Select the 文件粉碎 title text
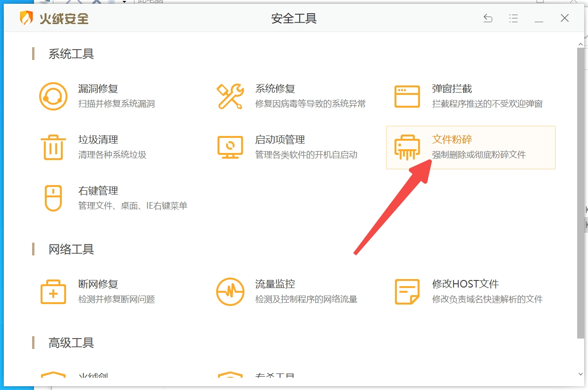The width and height of the screenshot is (588, 390). tap(452, 140)
